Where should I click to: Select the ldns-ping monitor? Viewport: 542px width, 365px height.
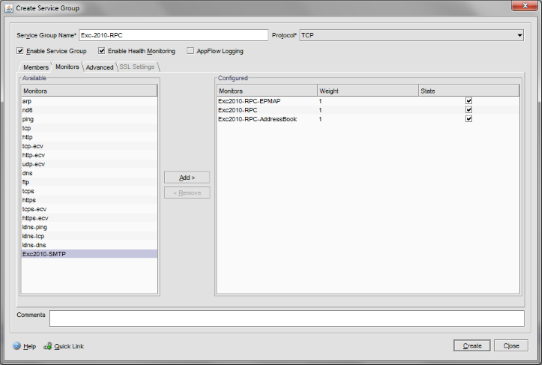click(89, 227)
